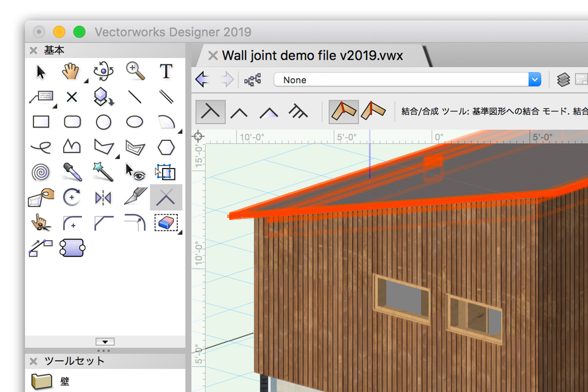Enable Single Object Connect mode
Viewport: 588px width, 392px height.
coord(211,111)
